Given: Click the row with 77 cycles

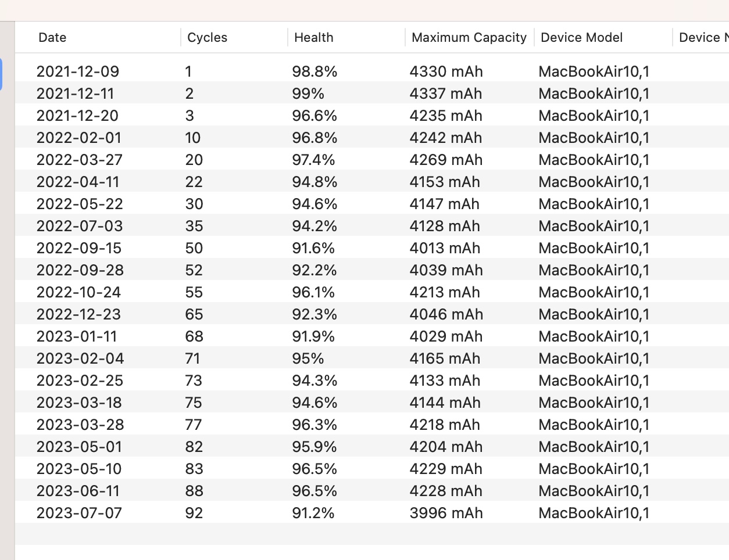Looking at the screenshot, I should click(194, 425).
